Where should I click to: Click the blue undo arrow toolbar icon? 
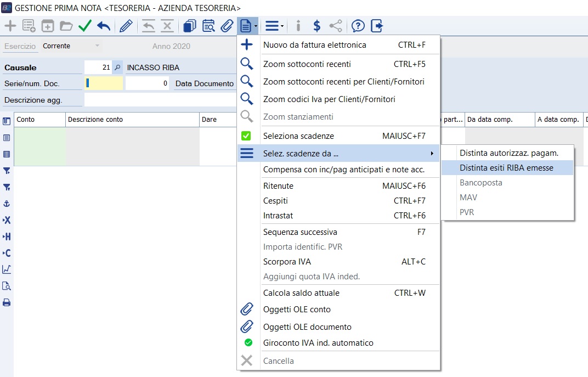104,26
